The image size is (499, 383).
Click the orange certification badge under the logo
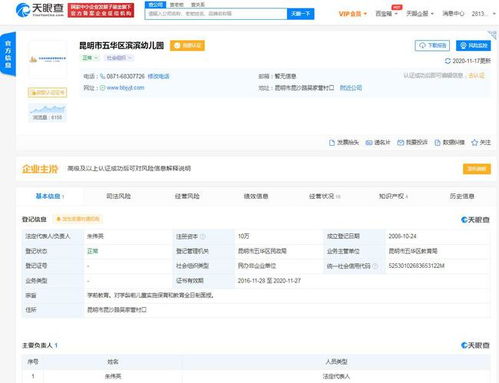click(47, 92)
